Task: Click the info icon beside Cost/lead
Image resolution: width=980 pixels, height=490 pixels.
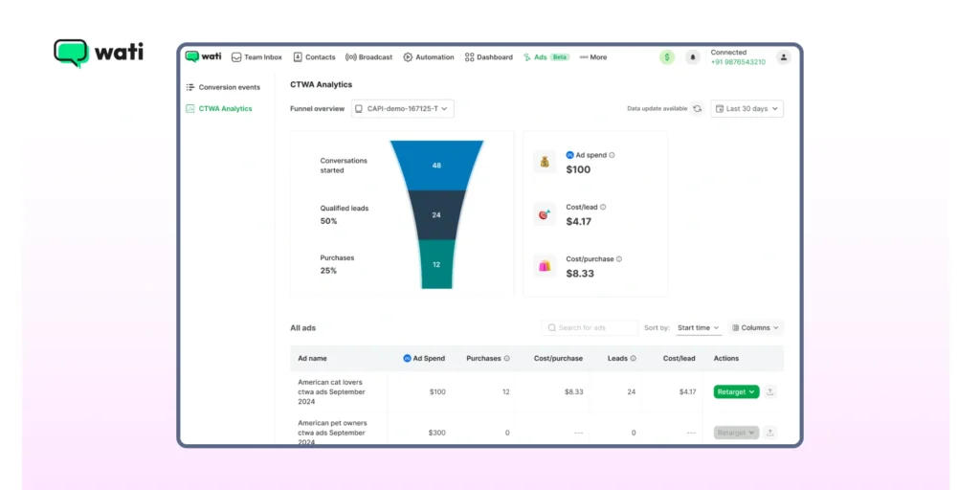Action: pyautogui.click(x=603, y=207)
